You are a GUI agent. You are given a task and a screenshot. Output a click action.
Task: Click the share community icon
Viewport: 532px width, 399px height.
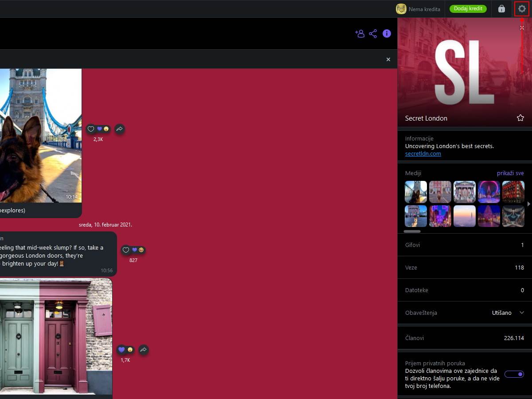[373, 33]
